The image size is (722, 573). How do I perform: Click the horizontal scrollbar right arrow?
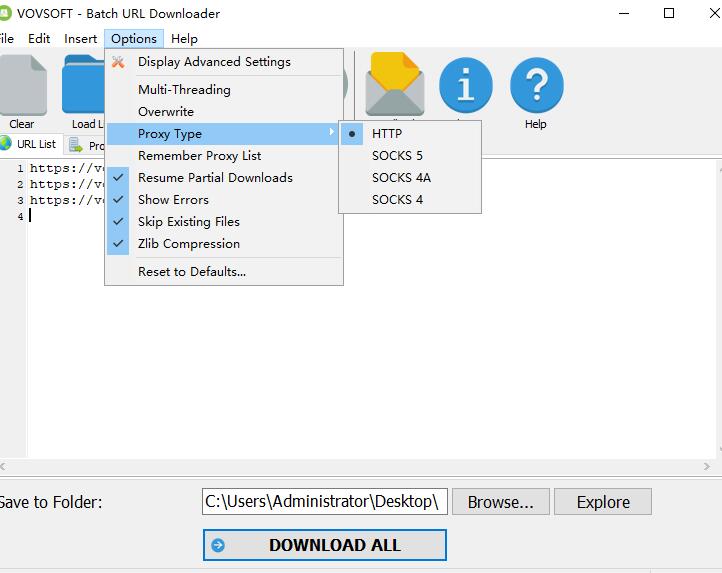(x=707, y=467)
